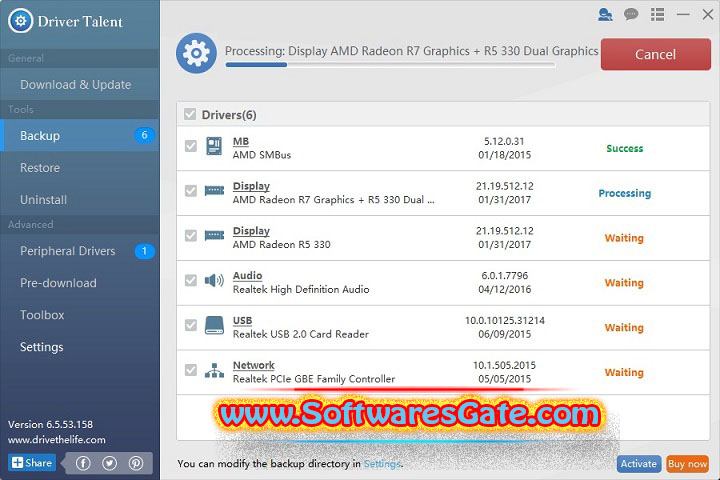Open Settings from sidebar

click(x=80, y=347)
